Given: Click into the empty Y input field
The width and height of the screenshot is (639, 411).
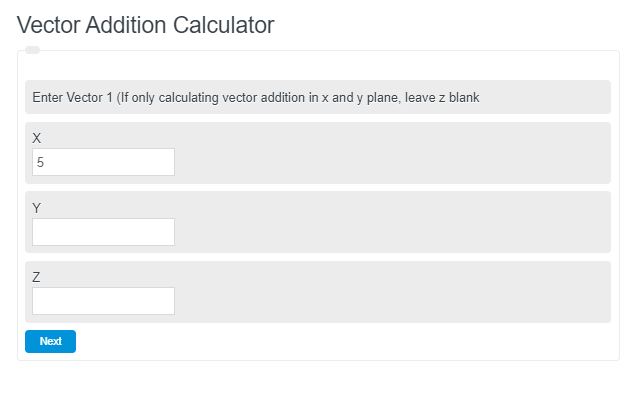Looking at the screenshot, I should 103,232.
